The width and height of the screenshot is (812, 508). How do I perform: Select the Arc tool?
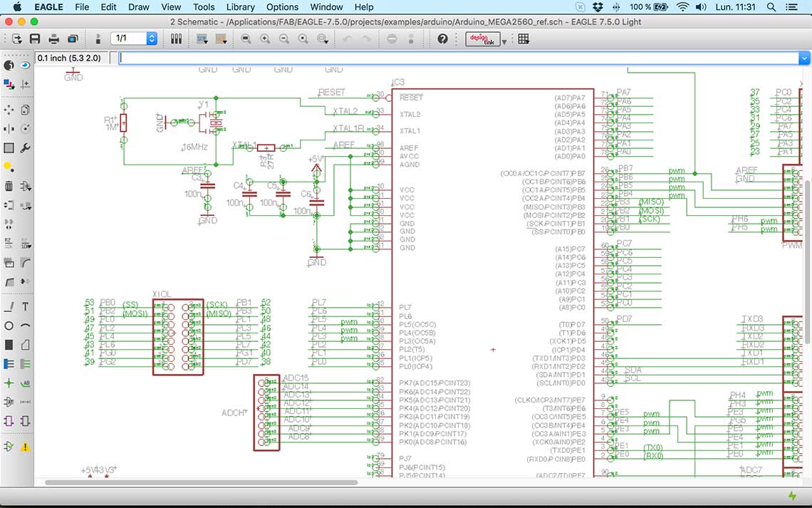25,326
